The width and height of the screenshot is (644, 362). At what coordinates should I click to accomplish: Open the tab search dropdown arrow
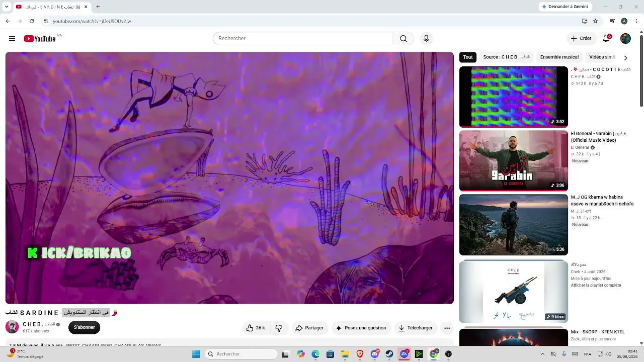point(7,7)
